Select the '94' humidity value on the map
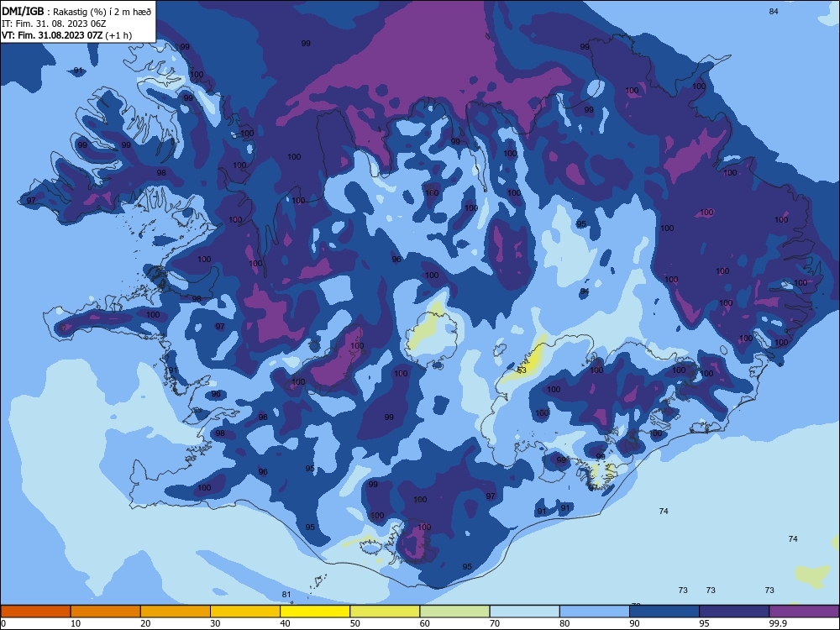Screen dimensions: 840x630 coord(585,291)
